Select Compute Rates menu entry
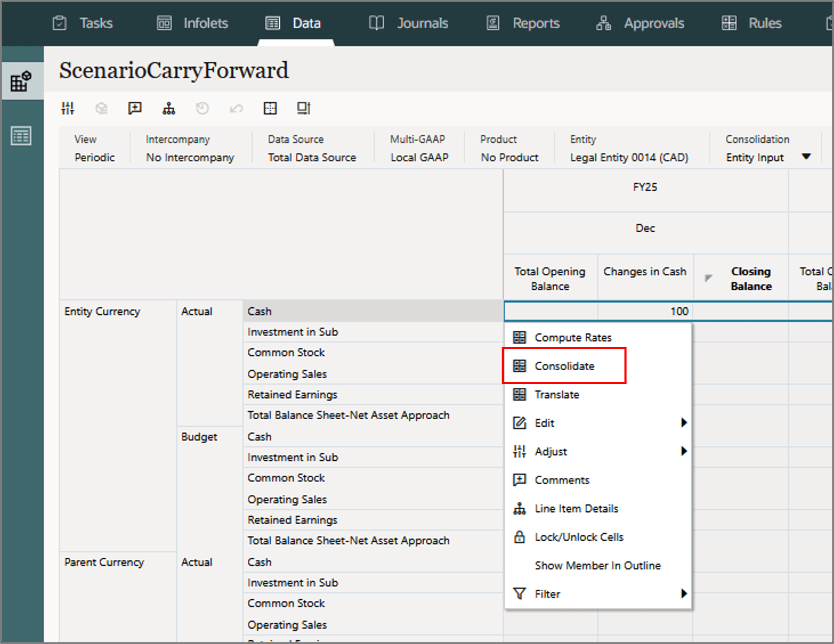Screen dimensions: 834x644 pyautogui.click(x=573, y=338)
